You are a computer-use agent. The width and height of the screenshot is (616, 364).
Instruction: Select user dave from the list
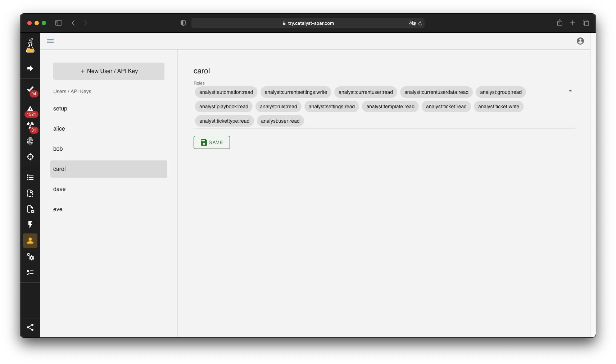pos(59,189)
